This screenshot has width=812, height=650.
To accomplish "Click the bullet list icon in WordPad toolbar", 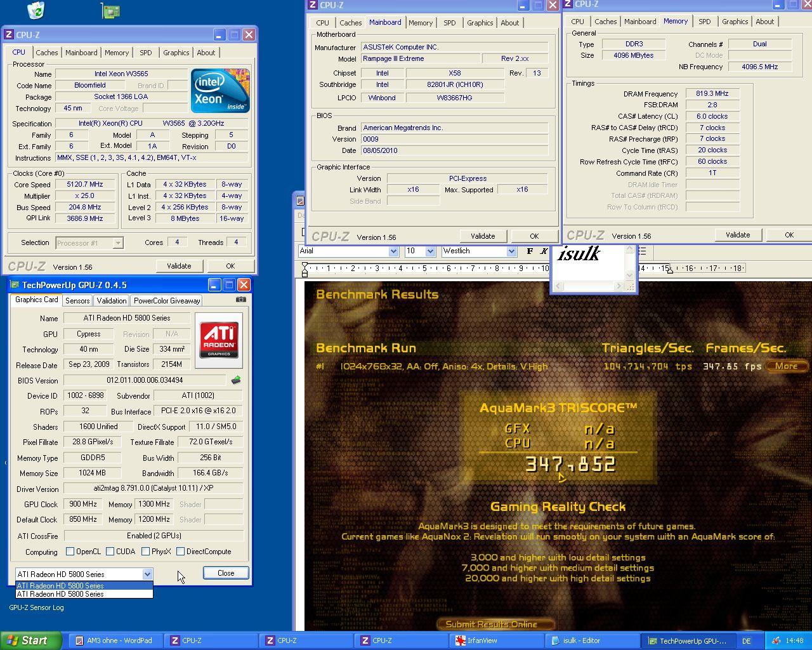I will click(642, 251).
